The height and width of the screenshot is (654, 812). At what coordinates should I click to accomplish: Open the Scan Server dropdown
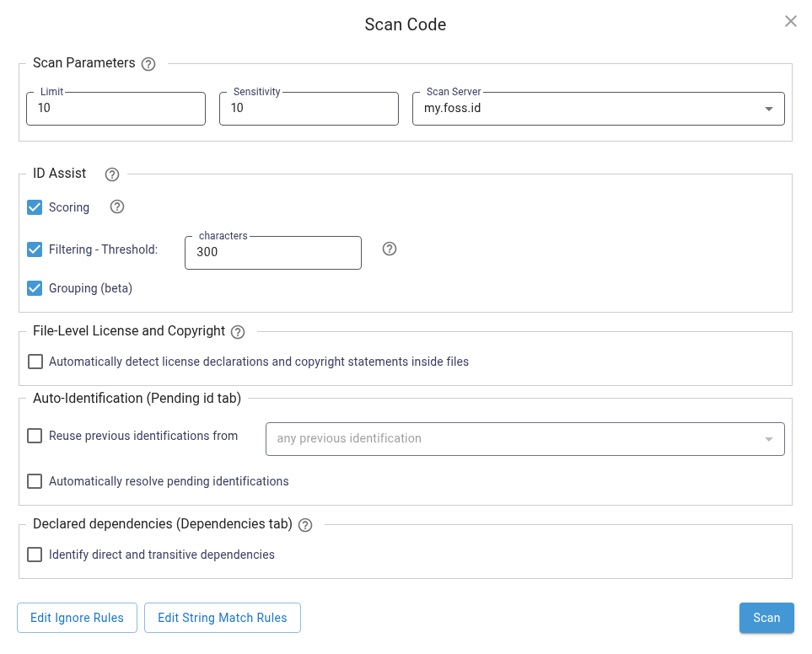pyautogui.click(x=598, y=109)
